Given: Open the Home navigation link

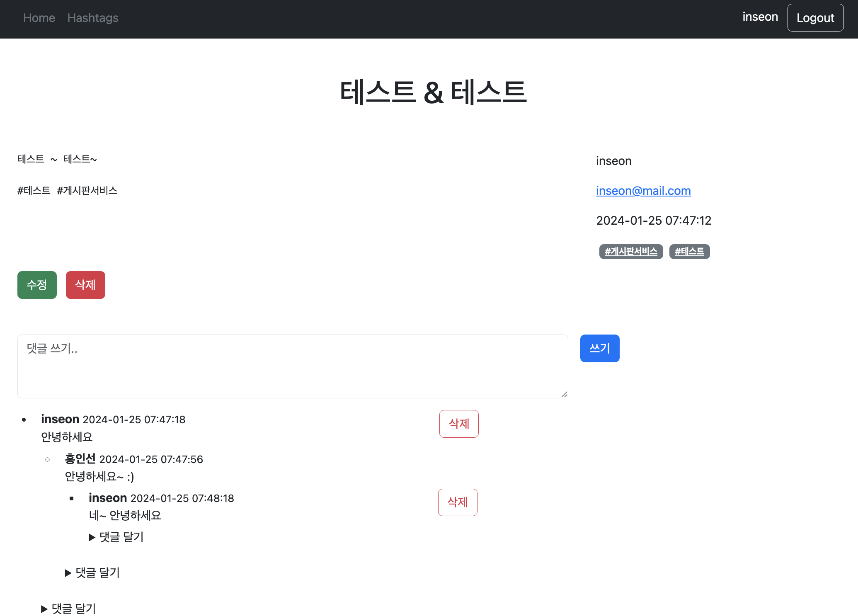Looking at the screenshot, I should (39, 18).
